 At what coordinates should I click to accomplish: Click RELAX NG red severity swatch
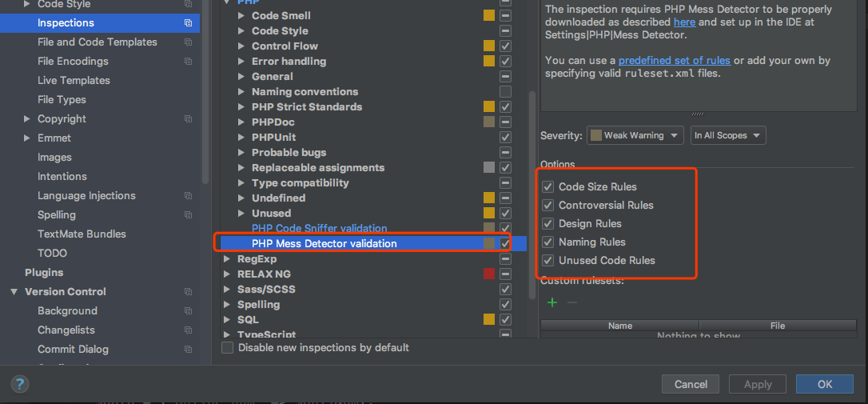489,274
